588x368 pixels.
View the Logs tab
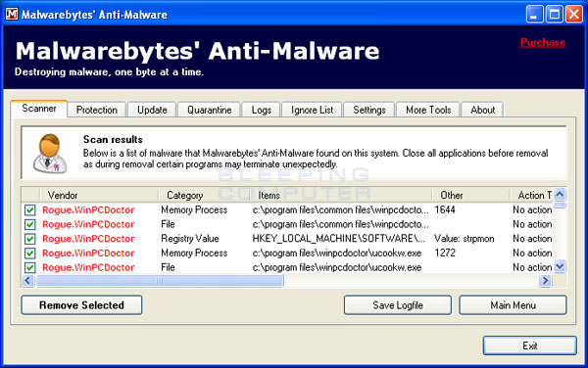(262, 110)
